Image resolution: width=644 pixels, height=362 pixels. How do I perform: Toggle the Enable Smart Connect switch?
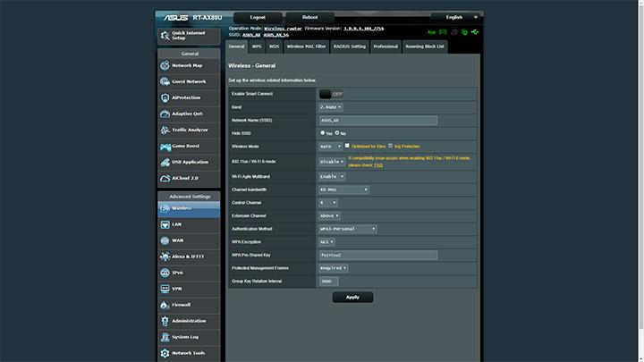click(331, 94)
